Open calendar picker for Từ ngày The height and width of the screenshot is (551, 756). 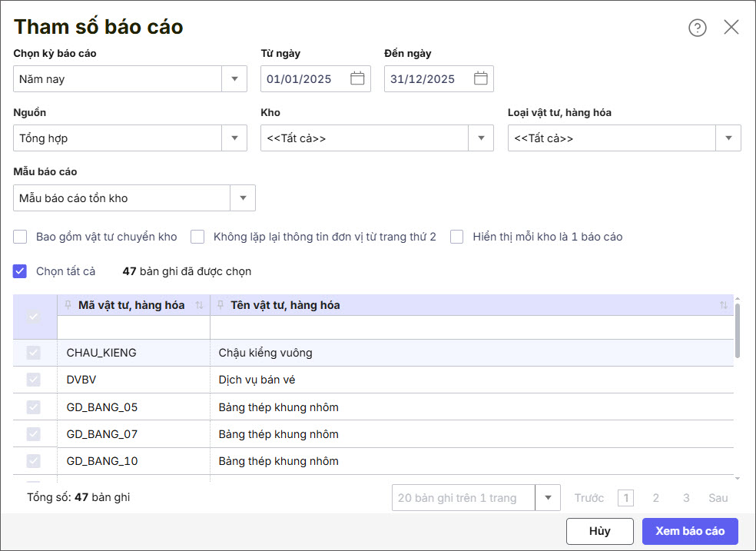tap(357, 78)
